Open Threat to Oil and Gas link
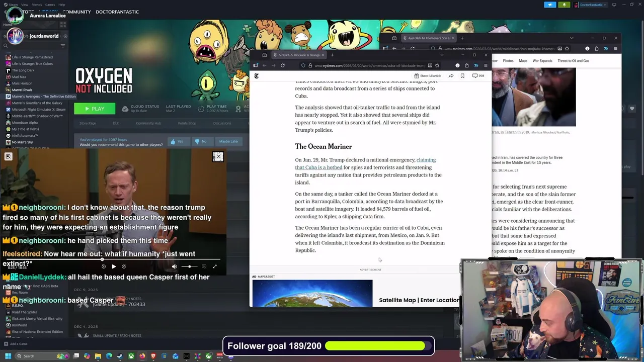 click(x=573, y=61)
